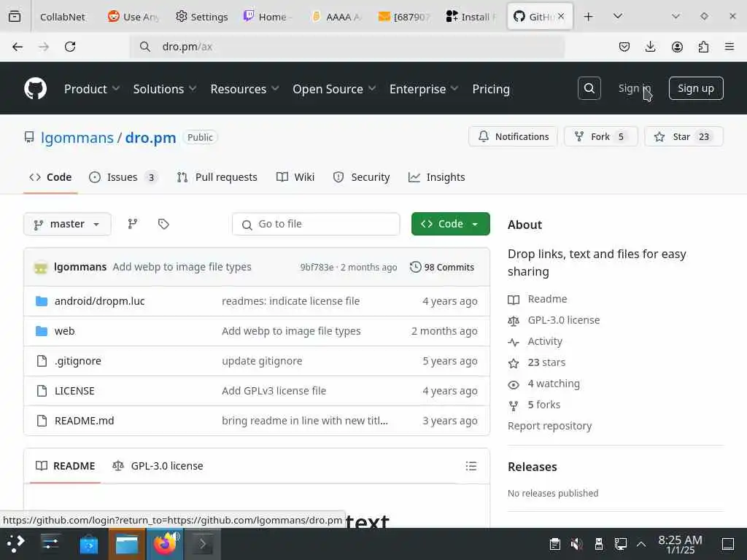Click the GitHub search magnifier button

589,88
